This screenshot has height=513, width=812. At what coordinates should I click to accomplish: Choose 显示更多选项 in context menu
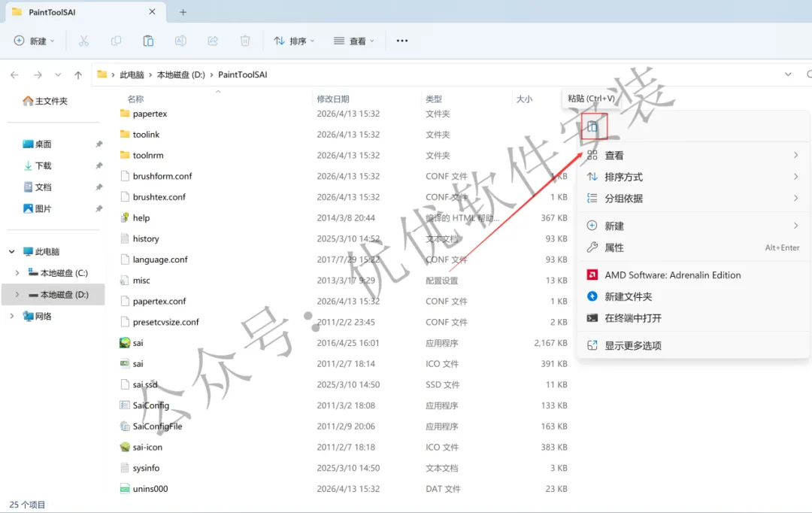coord(693,345)
